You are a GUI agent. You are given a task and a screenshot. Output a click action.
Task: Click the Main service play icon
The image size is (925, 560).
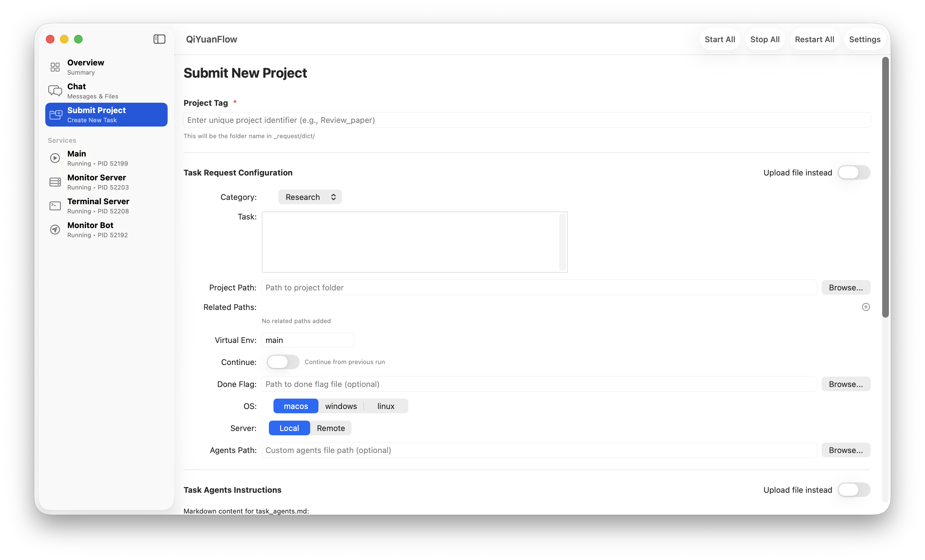click(x=55, y=158)
